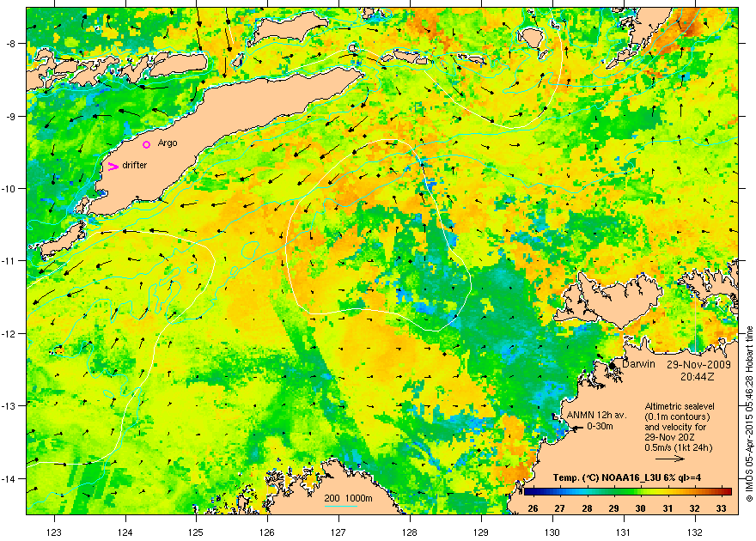
Task: Click the latitude axis label '-8'
Action: point(11,43)
